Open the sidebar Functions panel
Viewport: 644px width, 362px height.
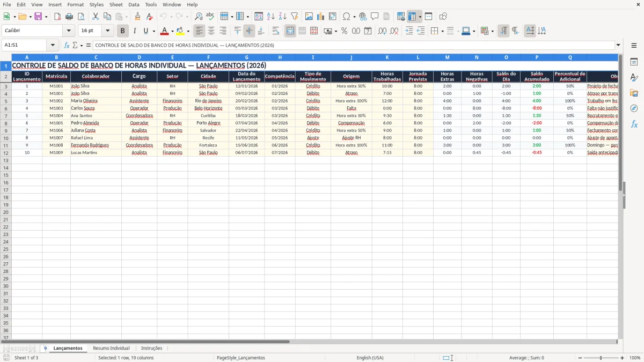(634, 124)
